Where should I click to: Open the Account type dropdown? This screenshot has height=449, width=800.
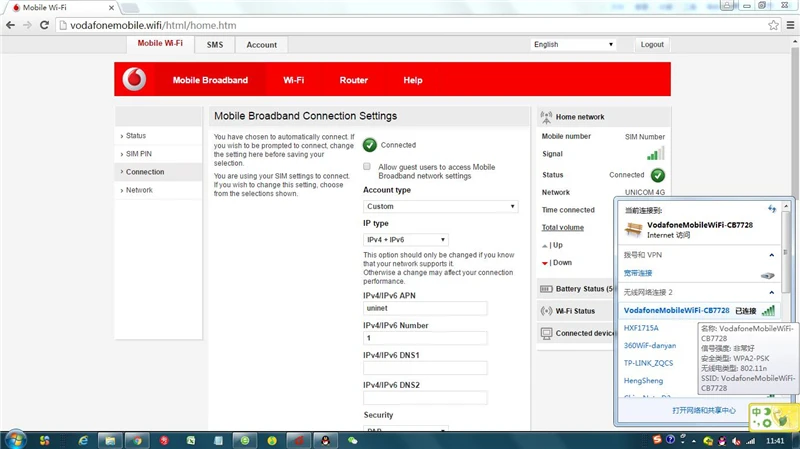coord(441,207)
